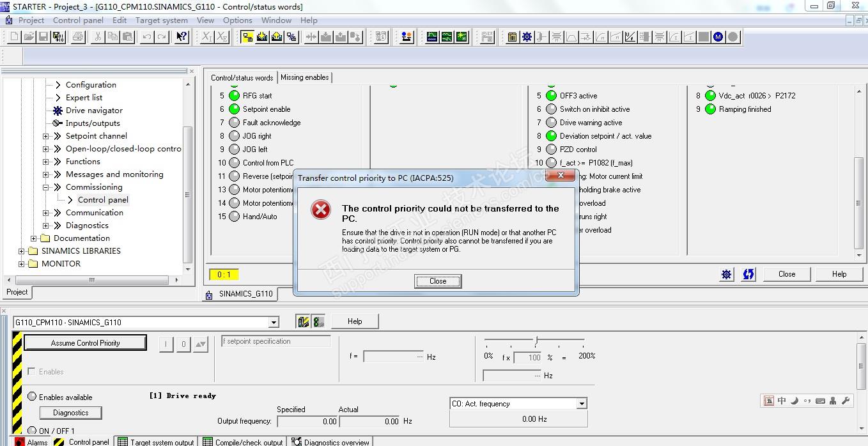Click the Diagnostics button
Image resolution: width=868 pixels, height=446 pixels.
coord(71,413)
